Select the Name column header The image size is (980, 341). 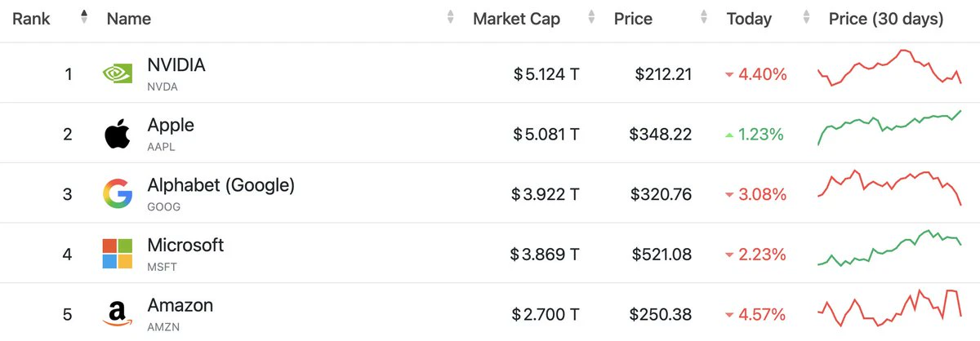click(x=129, y=19)
